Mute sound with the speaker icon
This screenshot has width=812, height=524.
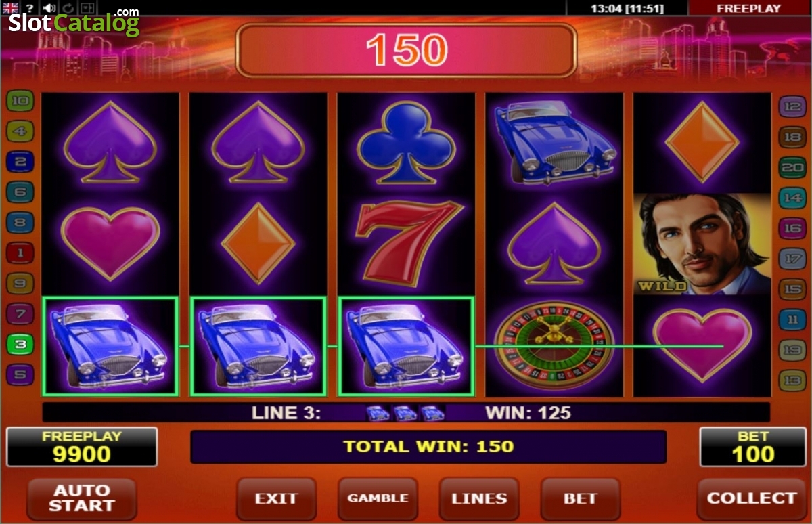pyautogui.click(x=49, y=8)
